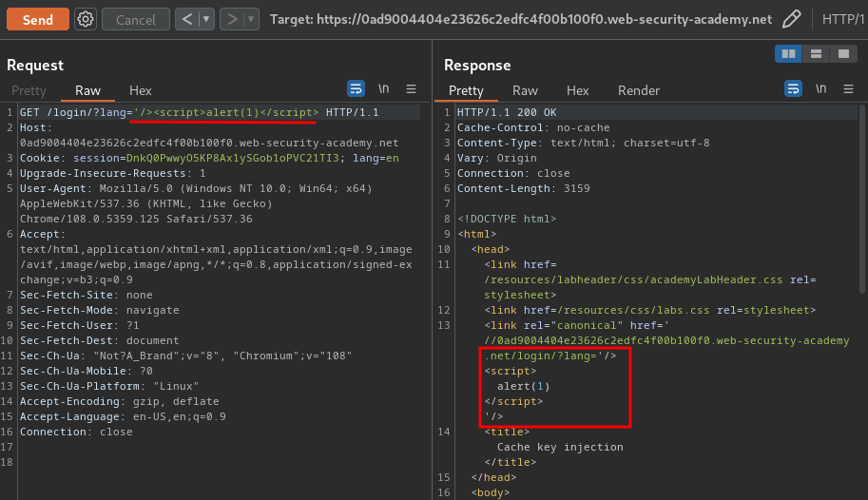Open Response Render tab

639,90
